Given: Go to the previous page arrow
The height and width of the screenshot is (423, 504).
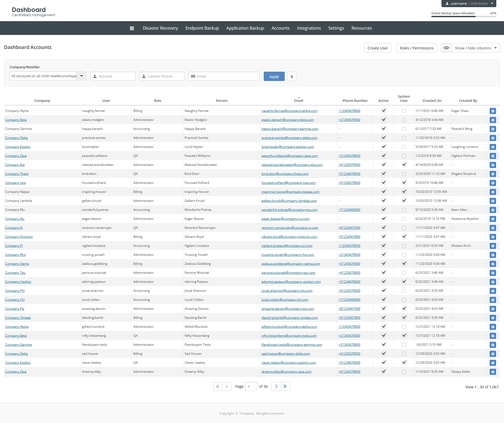Looking at the screenshot, I should tap(227, 386).
